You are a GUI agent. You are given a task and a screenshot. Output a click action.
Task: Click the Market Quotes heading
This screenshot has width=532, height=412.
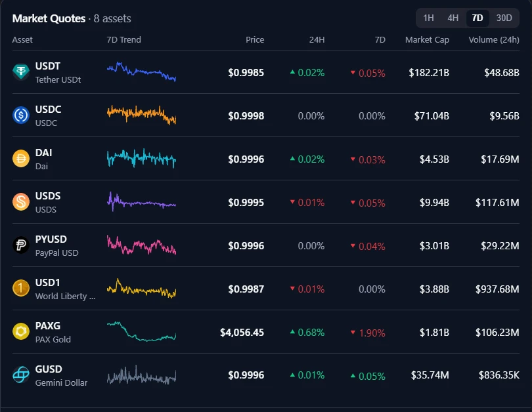point(49,18)
